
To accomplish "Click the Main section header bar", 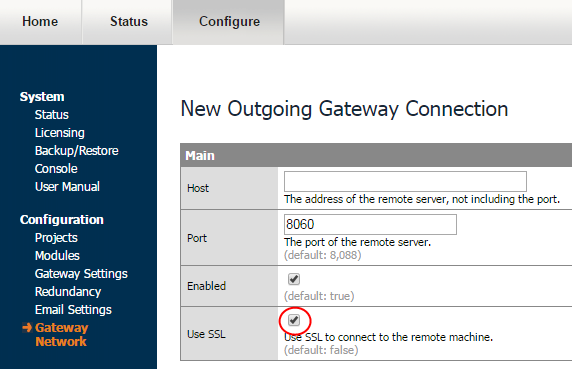I will click(x=376, y=155).
